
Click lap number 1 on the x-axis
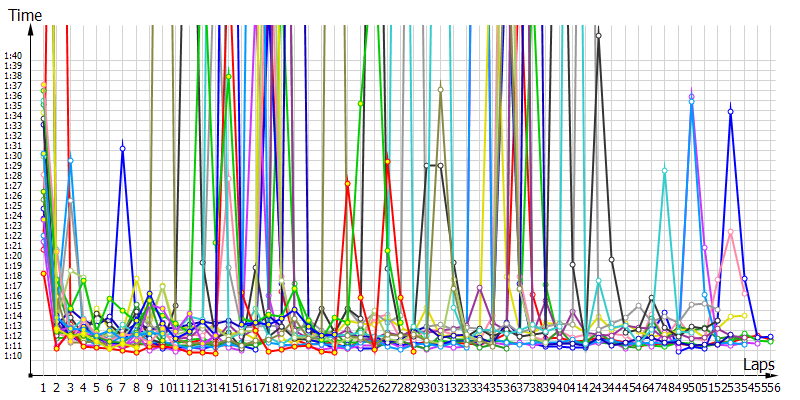coord(43,386)
